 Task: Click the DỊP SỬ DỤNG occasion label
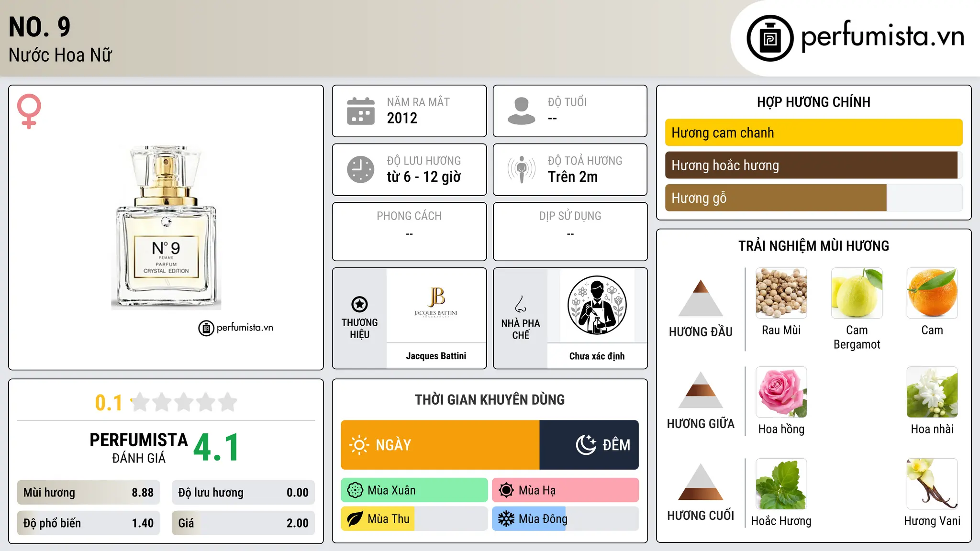coord(570,216)
